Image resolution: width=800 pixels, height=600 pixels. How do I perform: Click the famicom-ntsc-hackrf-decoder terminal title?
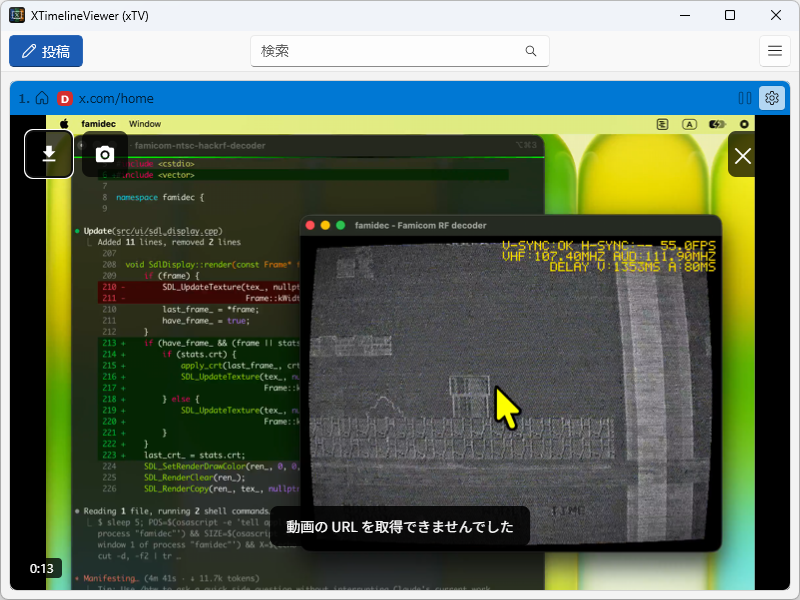click(x=200, y=145)
